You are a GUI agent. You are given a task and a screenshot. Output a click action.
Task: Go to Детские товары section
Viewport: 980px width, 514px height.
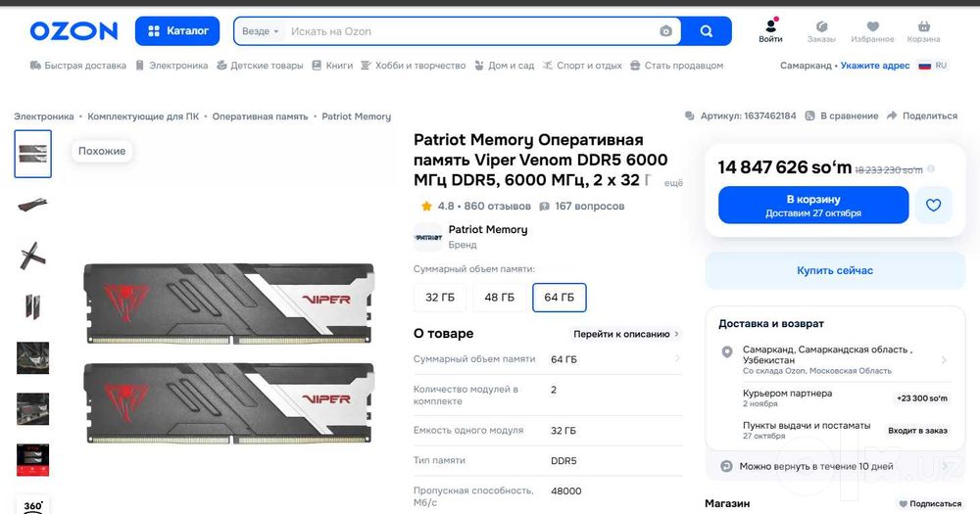[x=260, y=66]
